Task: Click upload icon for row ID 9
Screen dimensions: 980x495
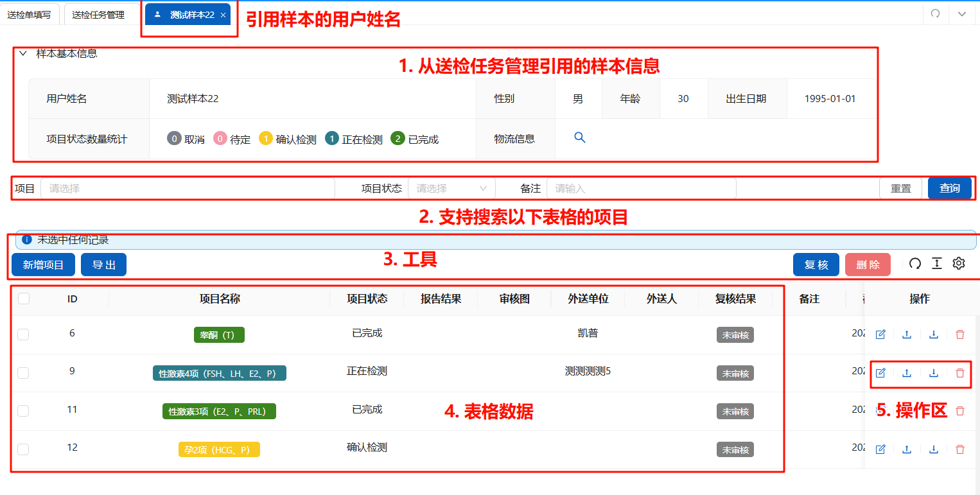Action: coord(907,373)
